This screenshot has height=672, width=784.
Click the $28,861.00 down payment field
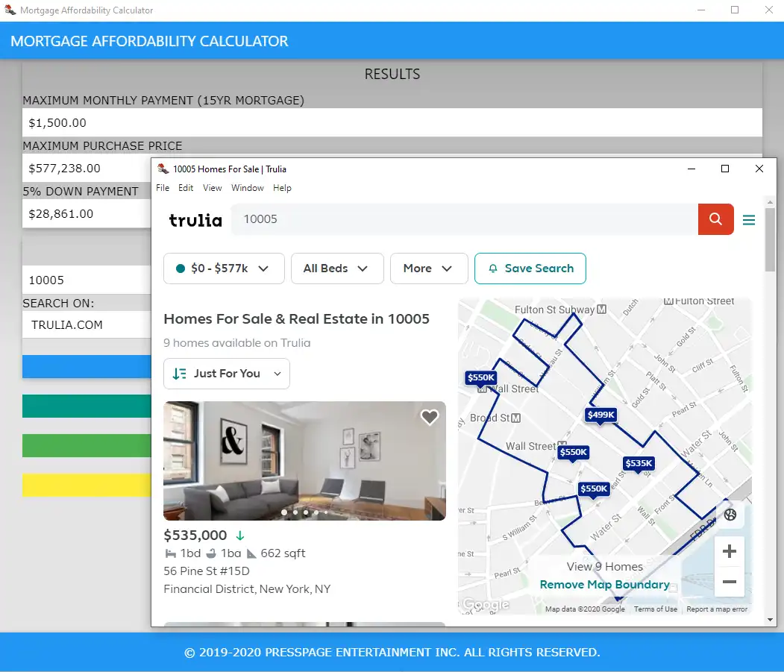click(x=87, y=214)
